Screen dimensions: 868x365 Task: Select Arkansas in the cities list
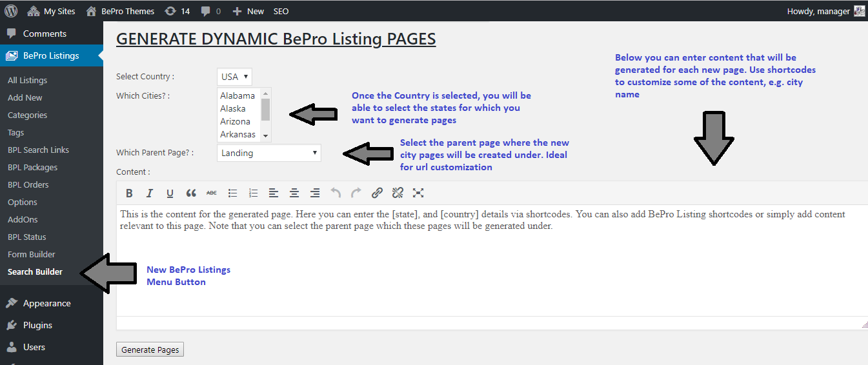click(238, 134)
